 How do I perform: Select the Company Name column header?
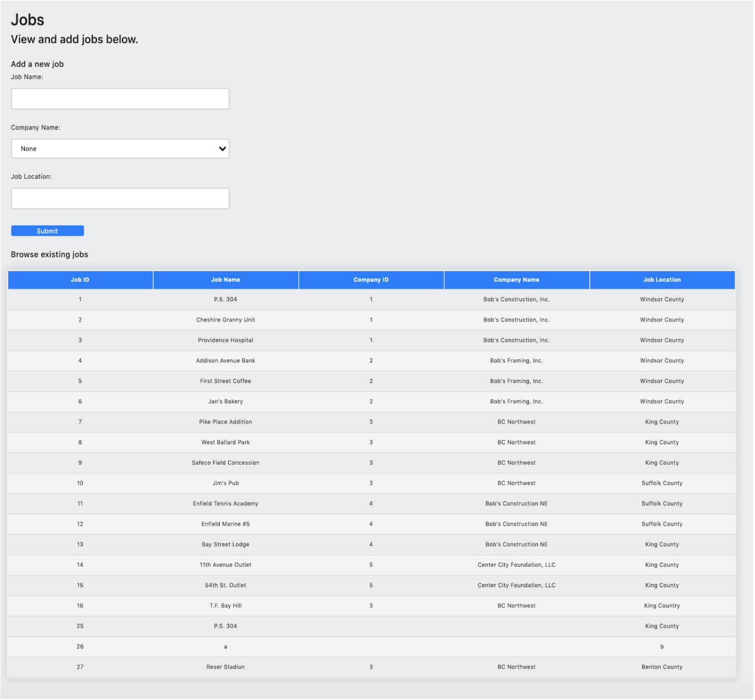[516, 280]
